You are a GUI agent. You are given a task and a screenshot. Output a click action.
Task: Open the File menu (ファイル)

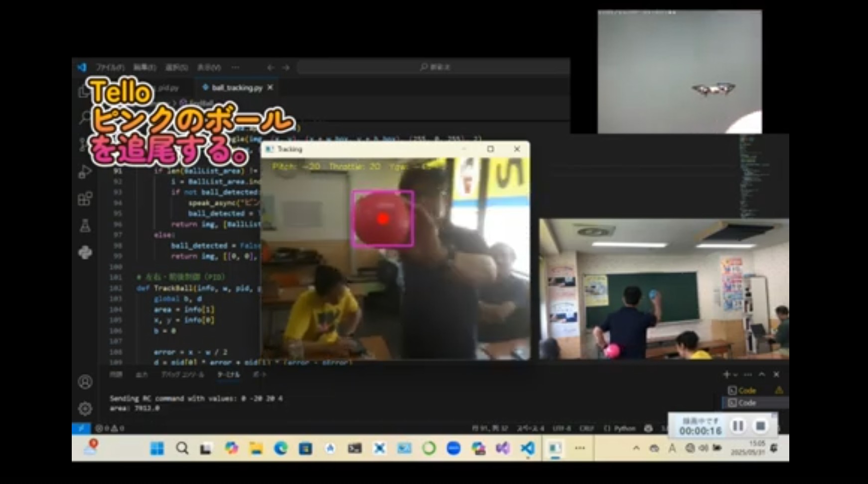[x=109, y=67]
